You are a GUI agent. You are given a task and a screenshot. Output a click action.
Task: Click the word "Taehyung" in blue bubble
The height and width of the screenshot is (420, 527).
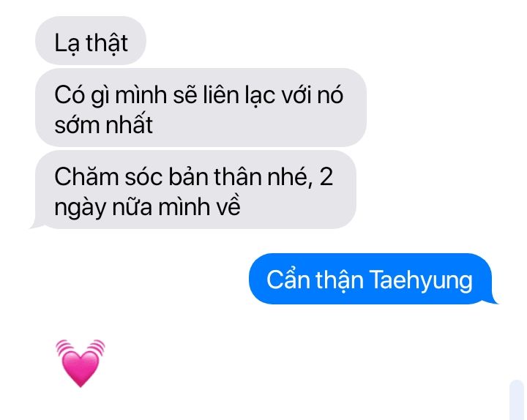[x=421, y=280]
